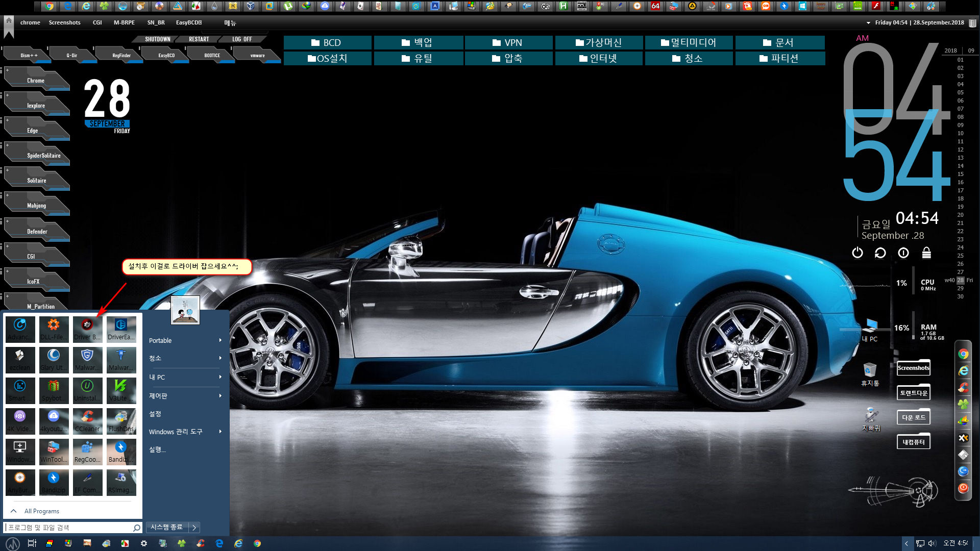Open the recycle bin 휴지통 desktop icon
Image resolution: width=980 pixels, height=551 pixels.
click(870, 374)
